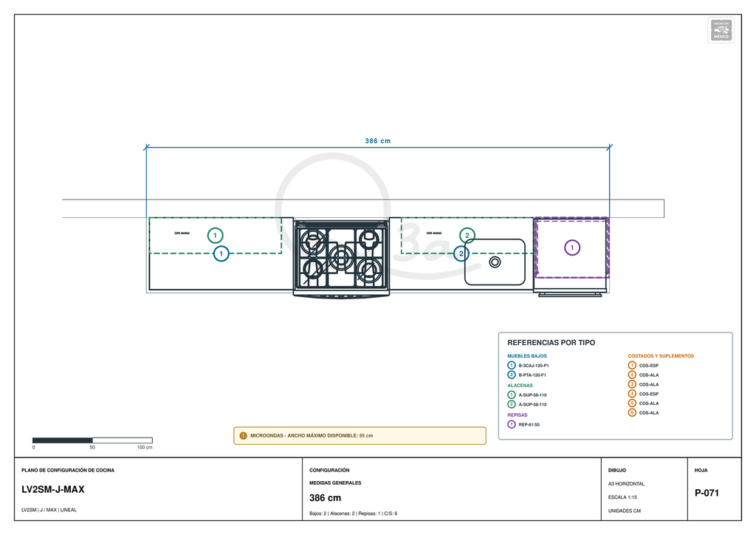Click the purple dashed repisa outline
756x535 pixels.
click(572, 248)
